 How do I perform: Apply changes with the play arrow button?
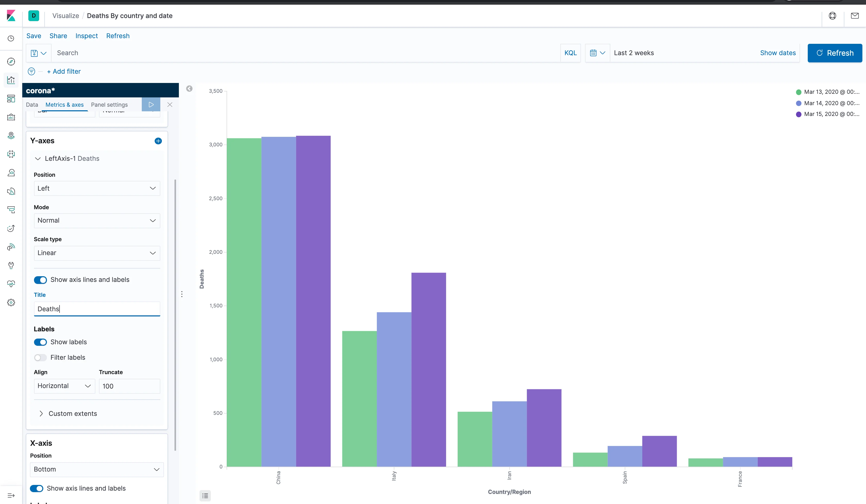pyautogui.click(x=151, y=104)
